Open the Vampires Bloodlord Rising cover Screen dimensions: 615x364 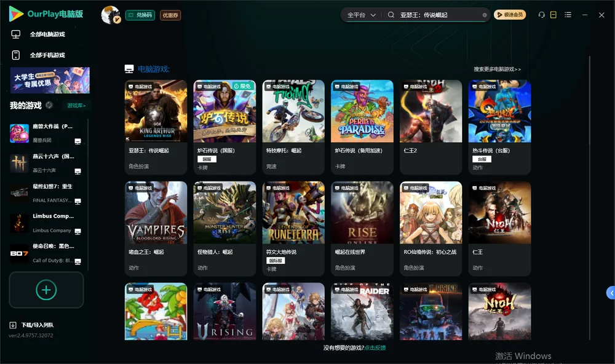pyautogui.click(x=156, y=213)
